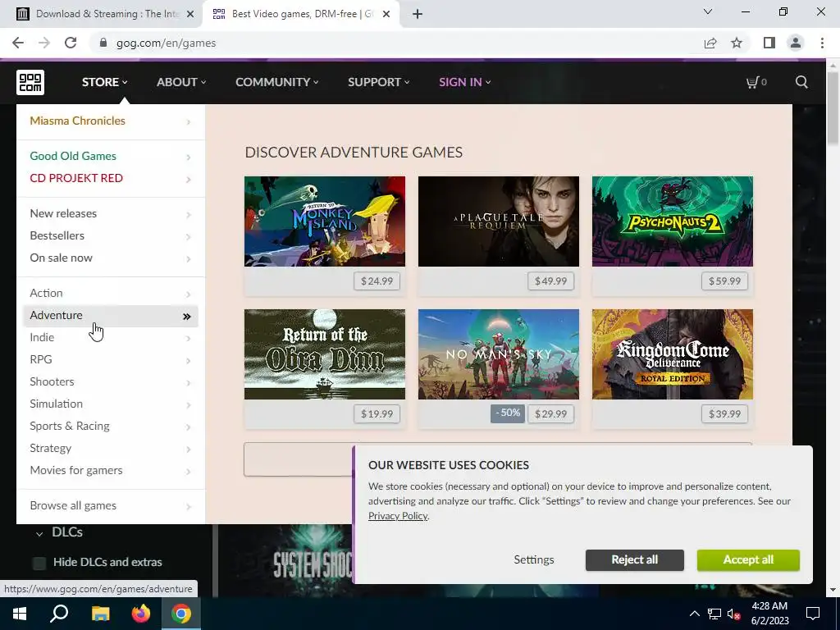Open the Privacy Policy link
Viewport: 840px width, 630px height.
tap(398, 516)
